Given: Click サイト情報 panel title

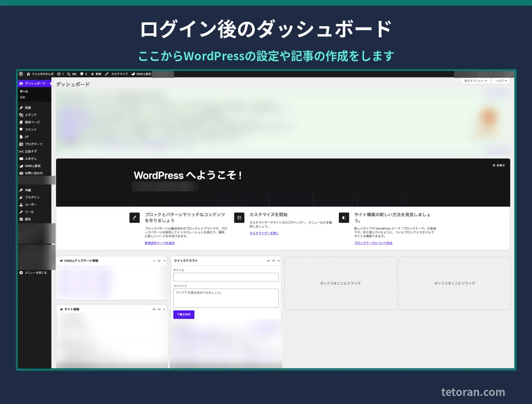Looking at the screenshot, I should 72,309.
